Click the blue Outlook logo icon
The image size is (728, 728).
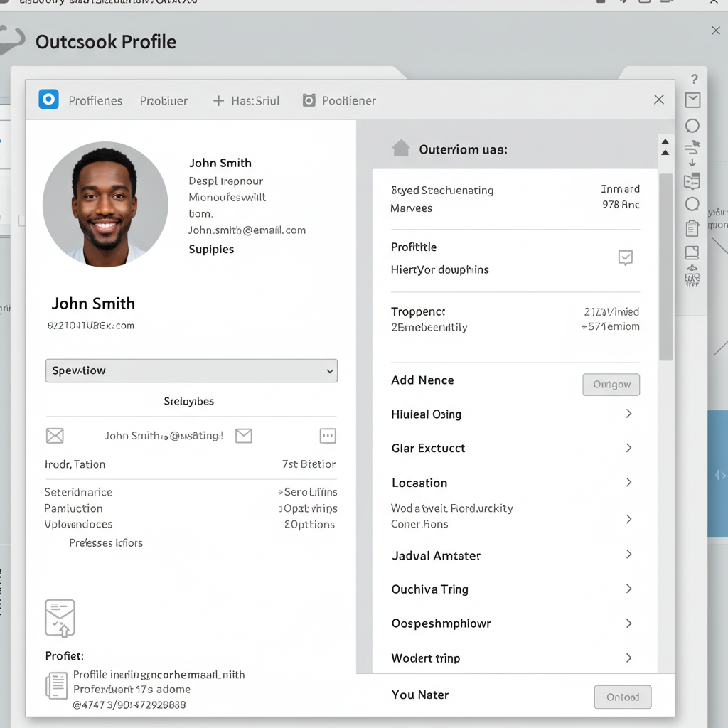click(x=49, y=100)
